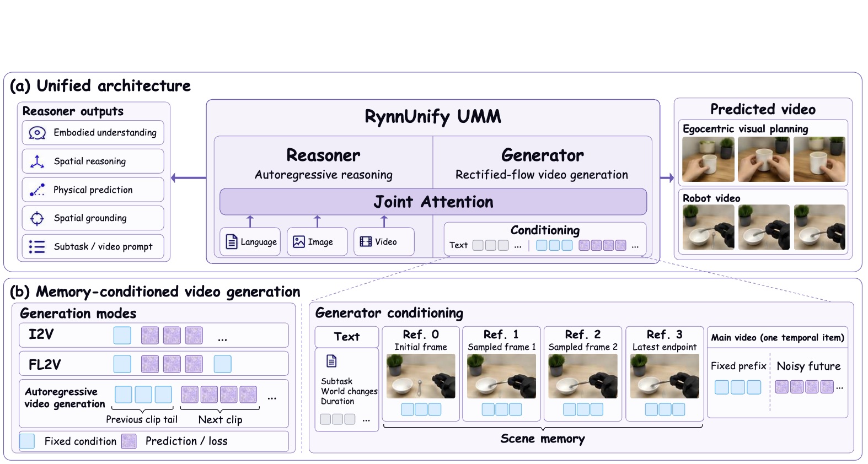Click the Previous clip tail label

tap(142, 419)
